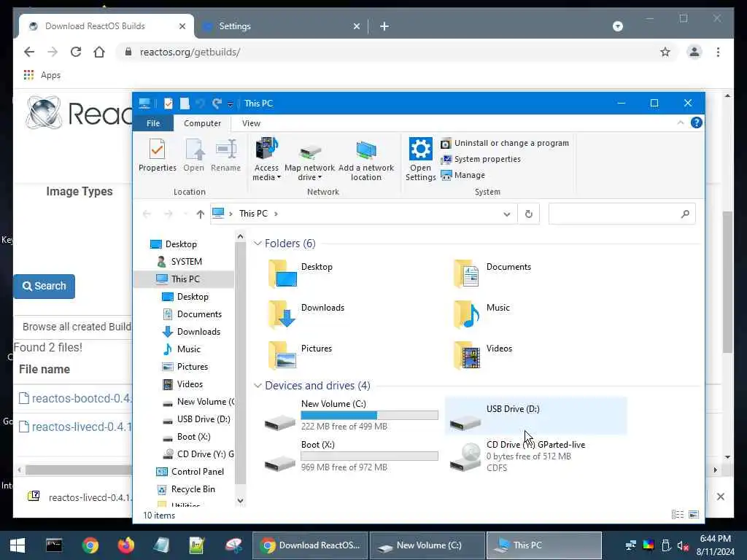This screenshot has height=560, width=747.
Task: Open the Access media dropdown
Action: click(266, 159)
